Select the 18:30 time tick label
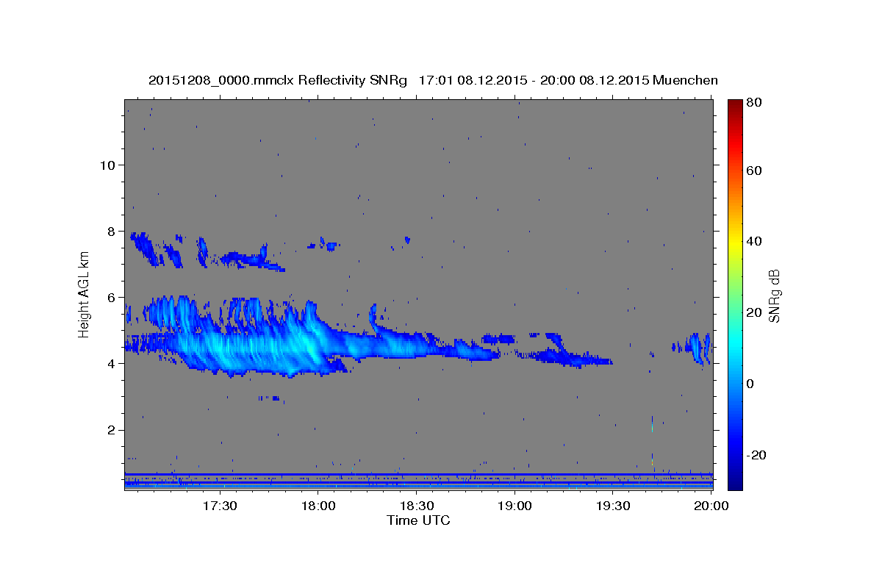 coord(416,506)
